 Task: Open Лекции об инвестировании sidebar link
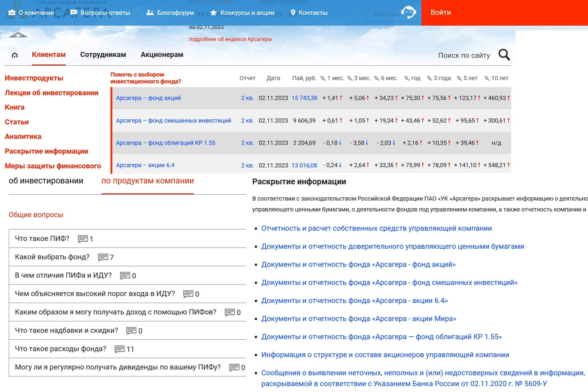coord(51,93)
